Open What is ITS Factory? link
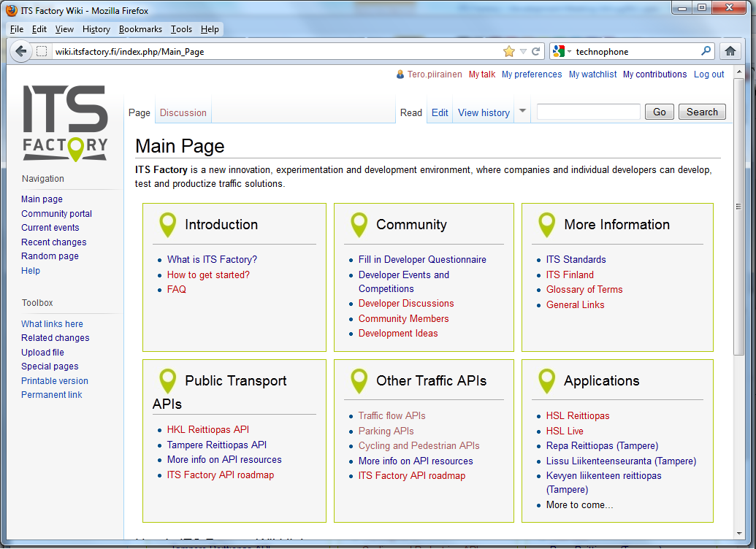Screen dimensions: 756x549 click(x=212, y=259)
